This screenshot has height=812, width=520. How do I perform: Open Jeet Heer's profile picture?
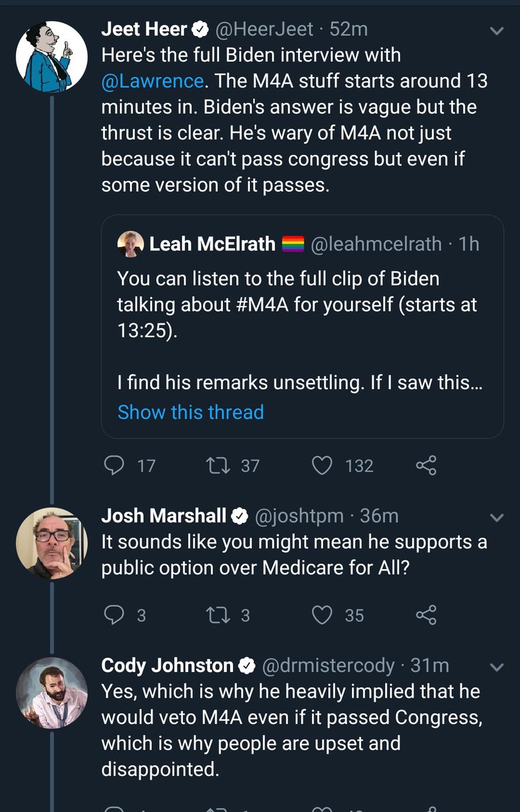coord(52,56)
